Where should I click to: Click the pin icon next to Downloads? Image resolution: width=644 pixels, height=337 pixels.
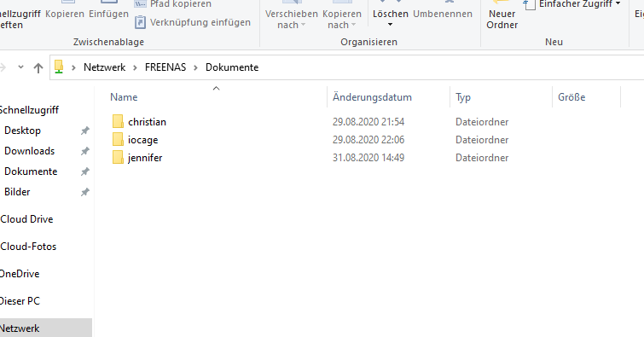coord(85,151)
